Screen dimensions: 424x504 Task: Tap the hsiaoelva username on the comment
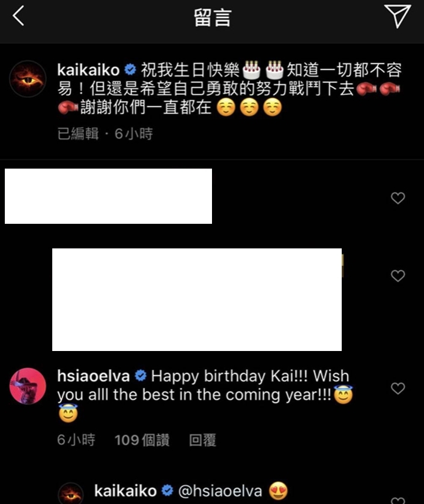click(x=93, y=376)
